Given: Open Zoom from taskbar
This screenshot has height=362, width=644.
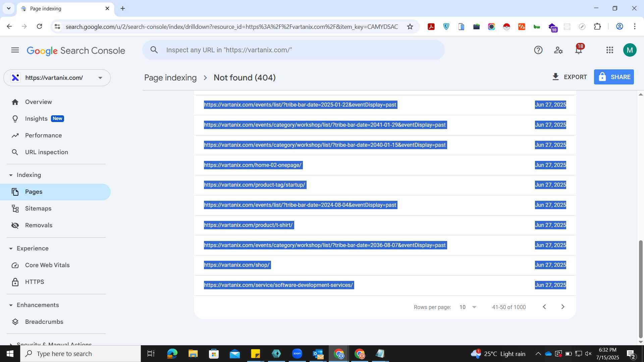Looking at the screenshot, I should [x=297, y=354].
